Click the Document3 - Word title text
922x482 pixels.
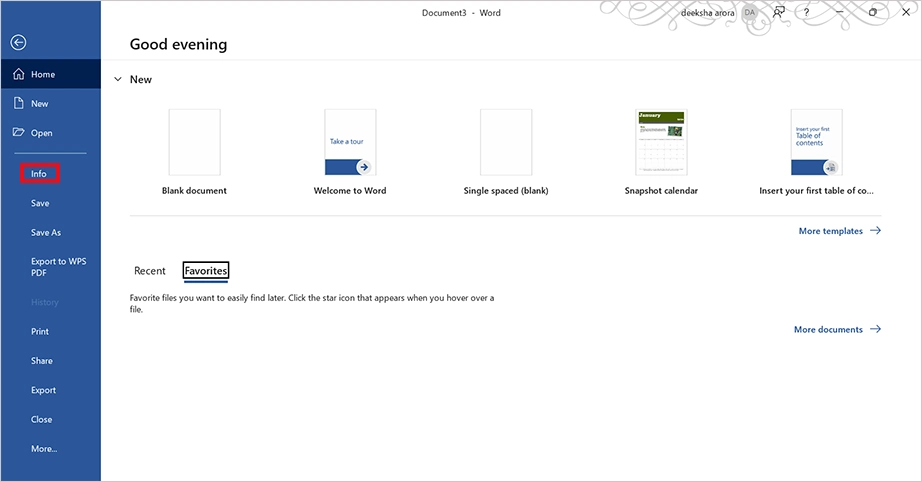tap(461, 13)
